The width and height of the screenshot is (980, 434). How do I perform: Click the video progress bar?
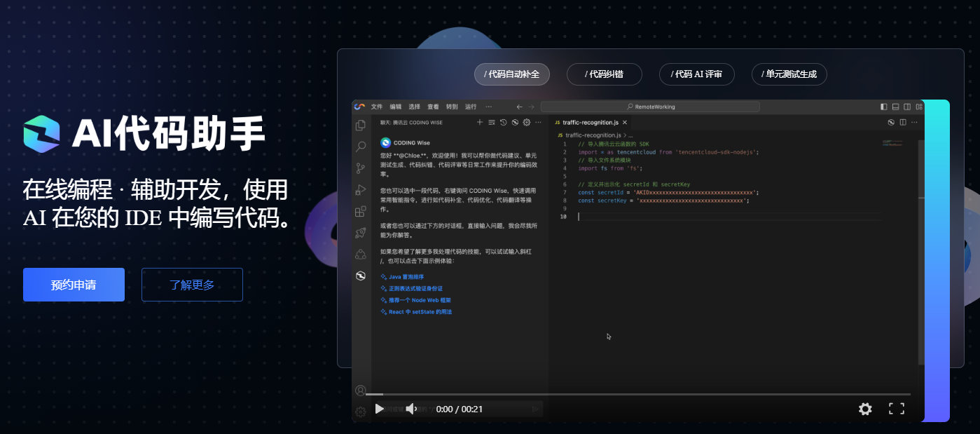point(638,394)
